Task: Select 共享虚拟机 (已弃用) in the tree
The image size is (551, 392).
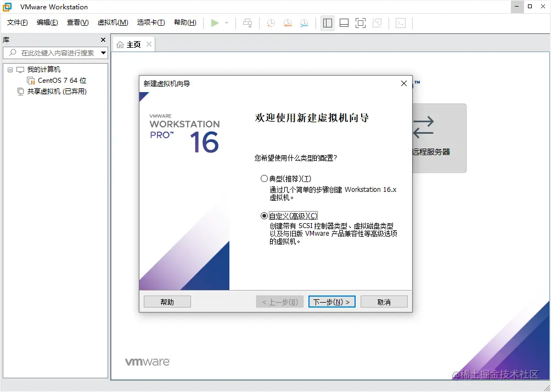Action: click(x=57, y=92)
